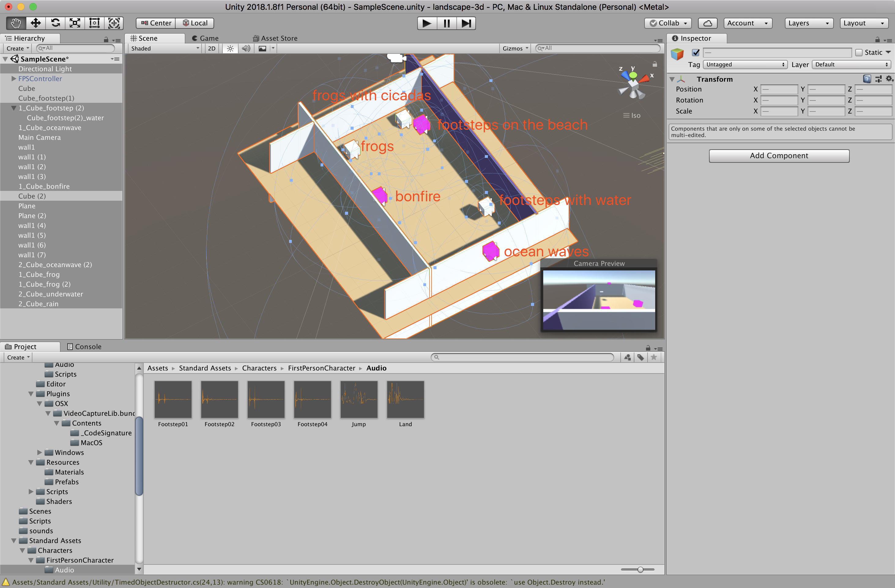Select the Move tool
Screen dimensions: 895x588
pos(36,23)
